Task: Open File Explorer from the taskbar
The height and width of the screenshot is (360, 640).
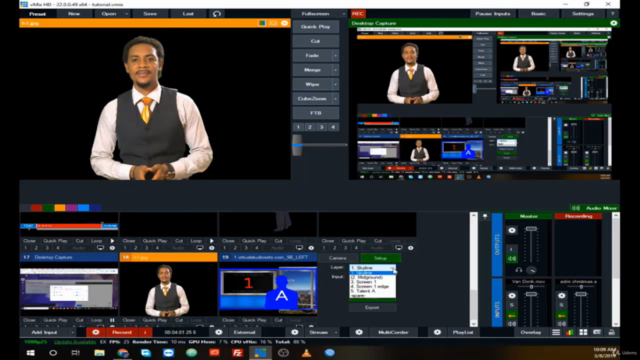Action: coord(99,353)
